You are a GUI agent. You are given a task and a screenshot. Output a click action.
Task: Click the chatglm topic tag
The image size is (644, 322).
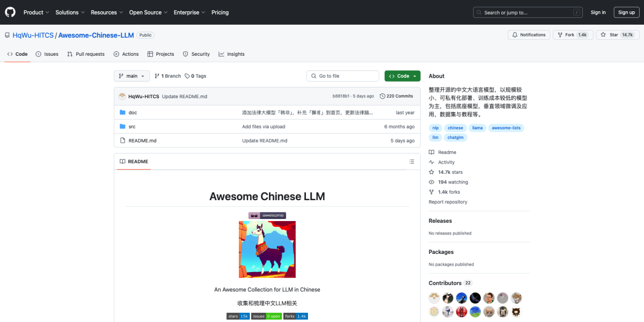pyautogui.click(x=455, y=137)
